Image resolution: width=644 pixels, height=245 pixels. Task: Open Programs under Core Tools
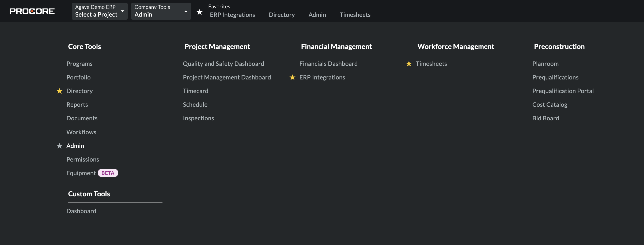(x=79, y=64)
